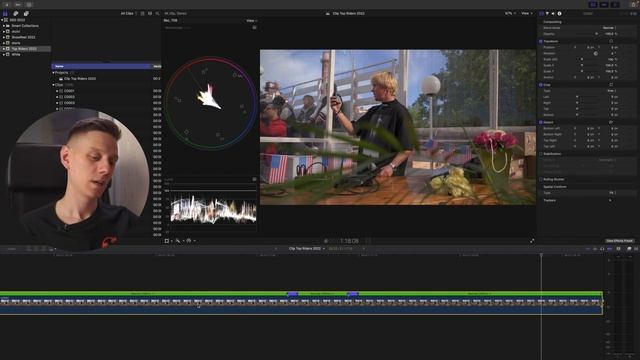Image resolution: width=640 pixels, height=360 pixels.
Task: Click the Rotation dial
Action: click(596, 53)
